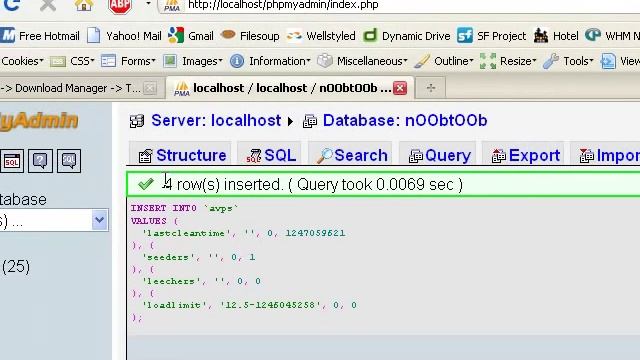Open the Forms developer toolbar menu
Image resolution: width=640 pixels, height=360 pixels.
coord(138,61)
